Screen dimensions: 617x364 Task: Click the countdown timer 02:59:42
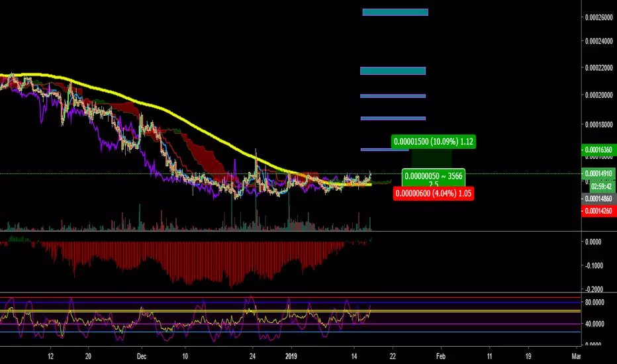coord(602,186)
